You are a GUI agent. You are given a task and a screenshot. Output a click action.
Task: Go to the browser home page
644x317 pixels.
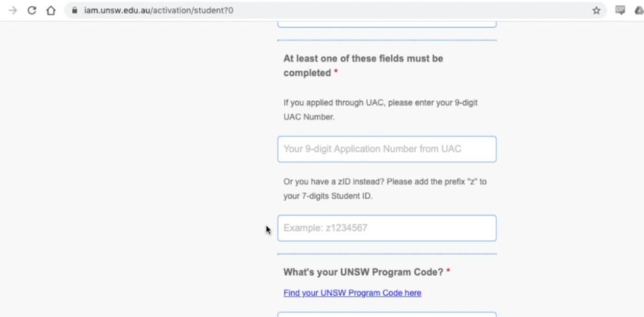pos(50,10)
